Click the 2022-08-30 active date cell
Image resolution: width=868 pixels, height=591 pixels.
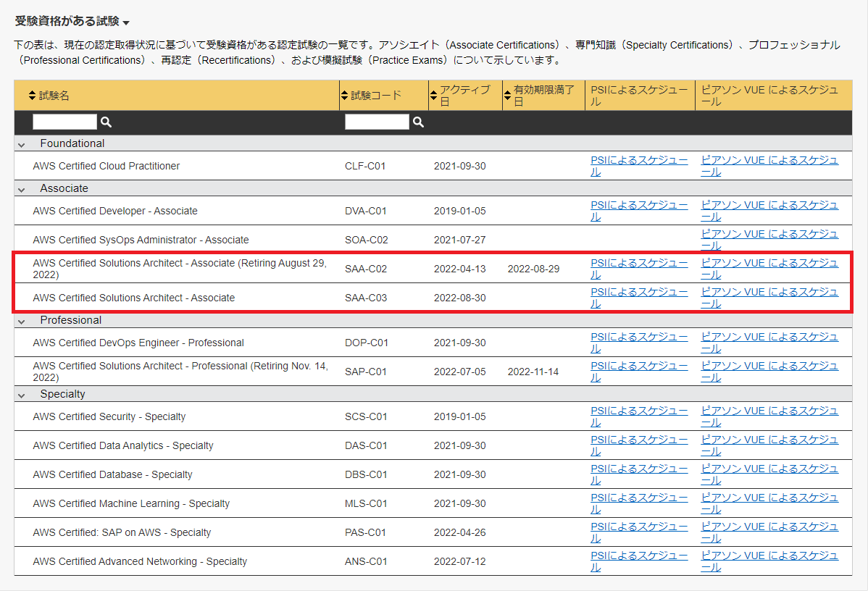click(x=459, y=298)
